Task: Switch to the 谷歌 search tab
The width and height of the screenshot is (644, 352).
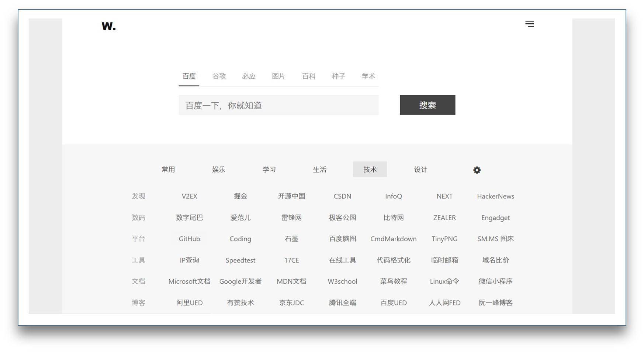Action: 219,76
